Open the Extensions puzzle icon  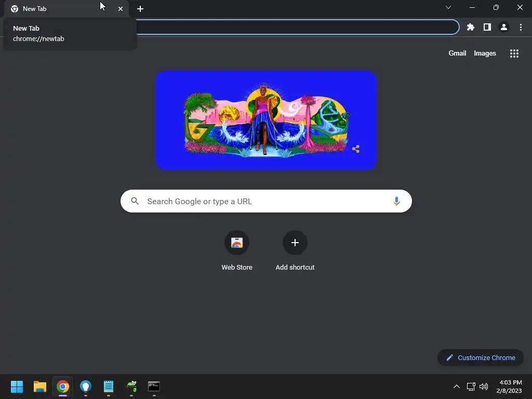[470, 27]
